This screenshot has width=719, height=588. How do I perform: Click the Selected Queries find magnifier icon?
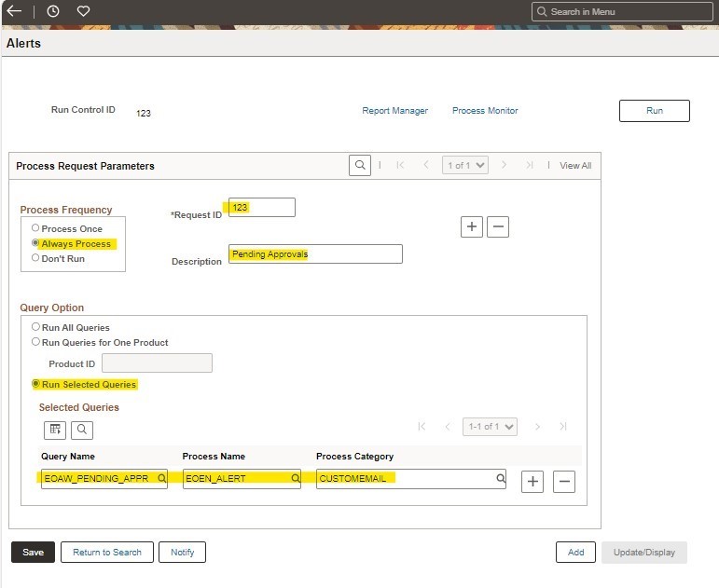point(81,430)
